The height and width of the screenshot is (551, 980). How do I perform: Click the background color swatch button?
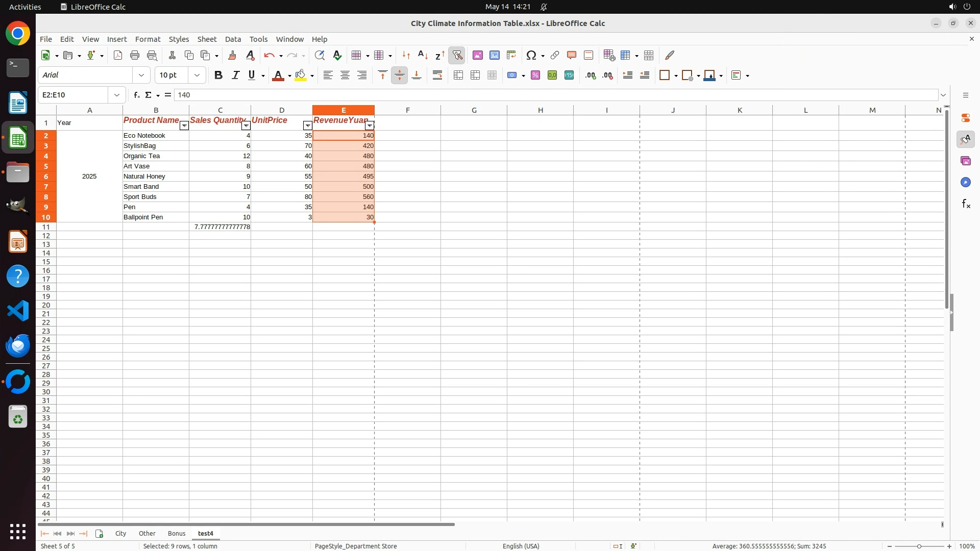tap(301, 76)
